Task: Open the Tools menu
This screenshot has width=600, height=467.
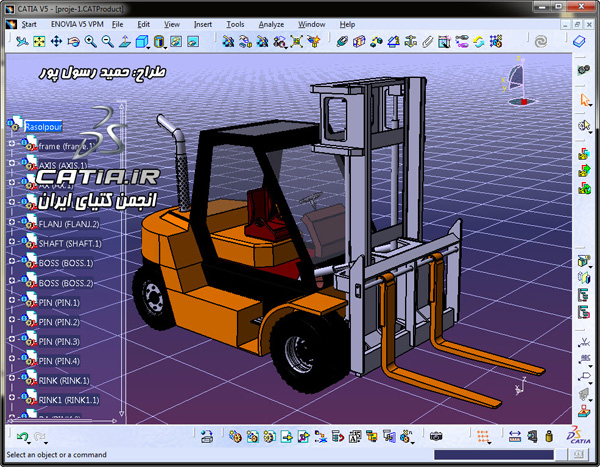Action: click(235, 24)
